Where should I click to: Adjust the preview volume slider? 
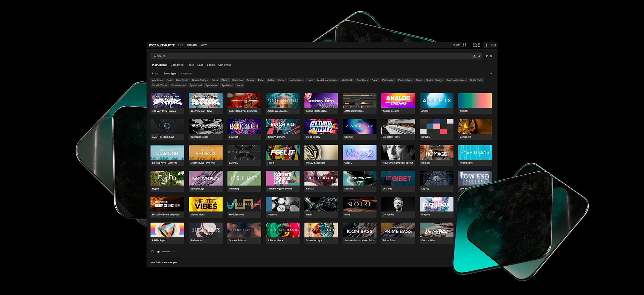pyautogui.click(x=170, y=252)
